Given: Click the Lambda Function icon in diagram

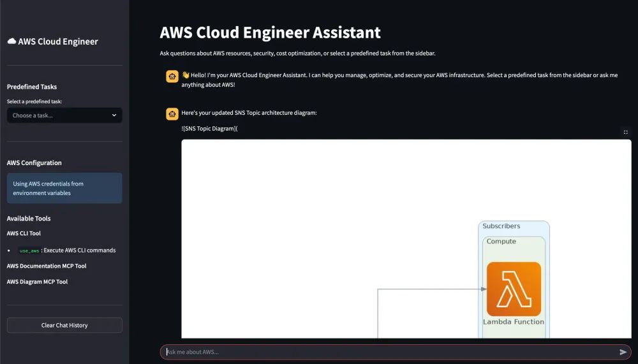Looking at the screenshot, I should coord(514,289).
